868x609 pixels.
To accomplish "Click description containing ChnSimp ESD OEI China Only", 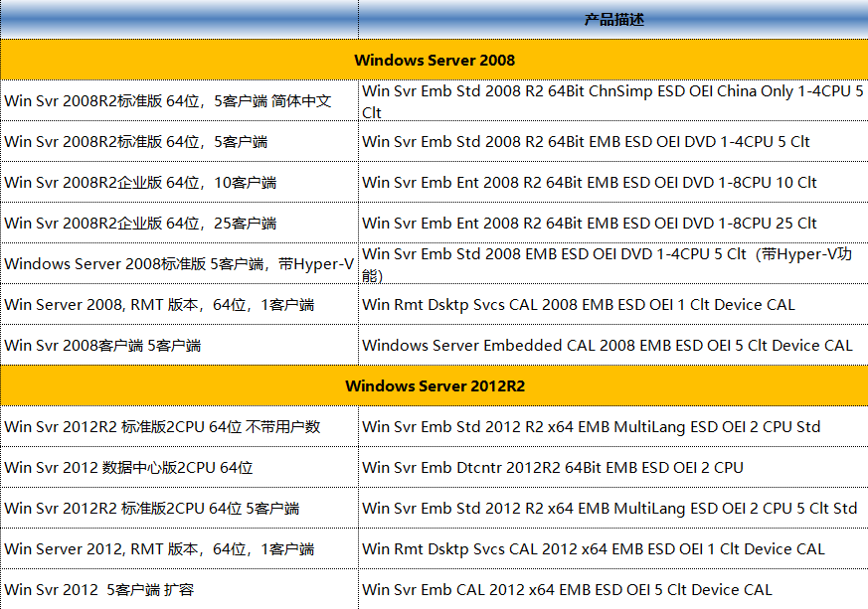I will click(x=613, y=100).
